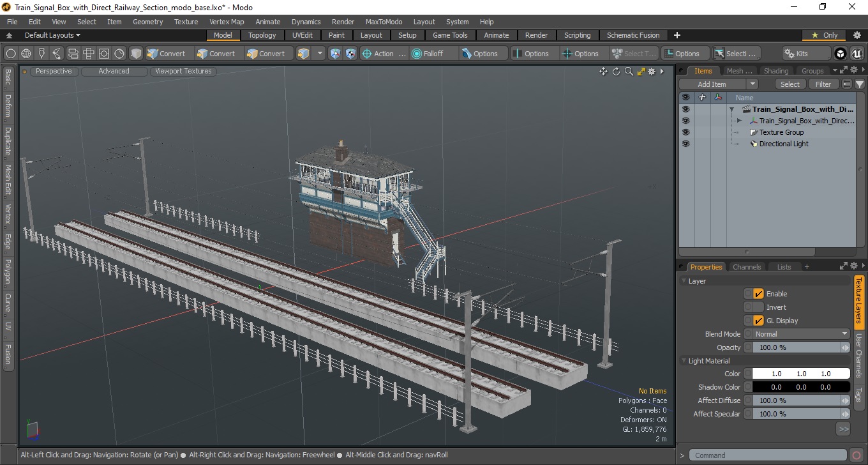Click the Add Item button
This screenshot has width=868, height=465.
712,84
